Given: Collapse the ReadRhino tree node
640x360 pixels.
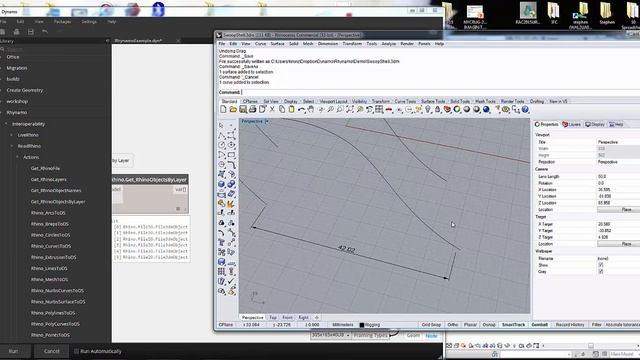Looking at the screenshot, I should click(x=12, y=146).
